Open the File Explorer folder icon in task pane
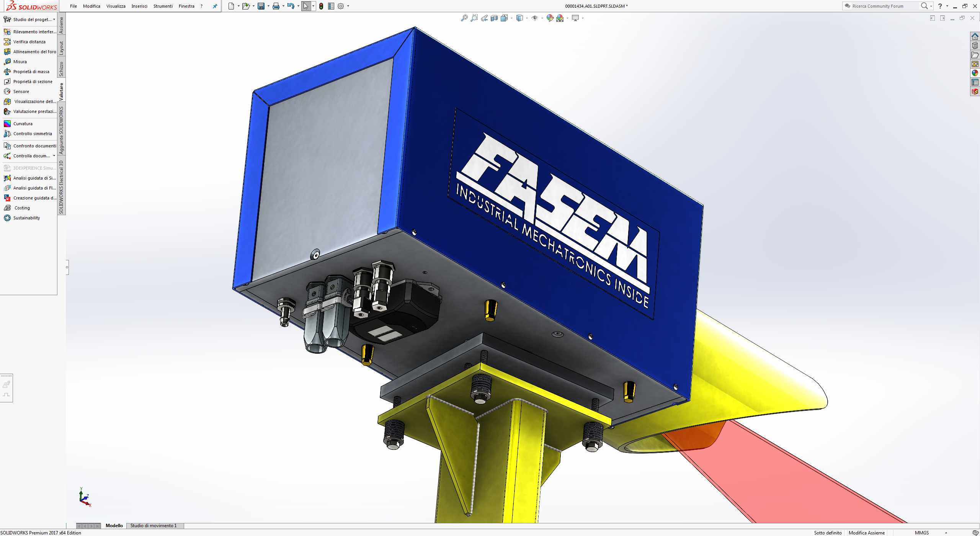The image size is (980, 536). 975,55
